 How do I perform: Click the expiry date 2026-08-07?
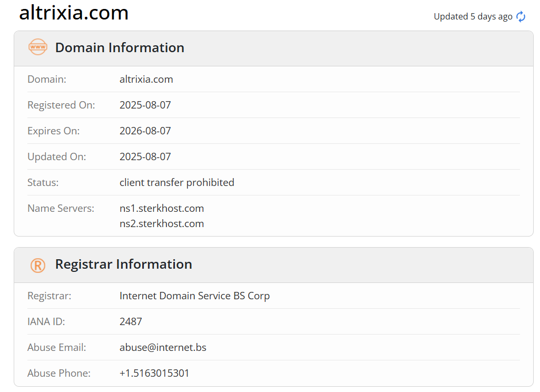coord(145,131)
